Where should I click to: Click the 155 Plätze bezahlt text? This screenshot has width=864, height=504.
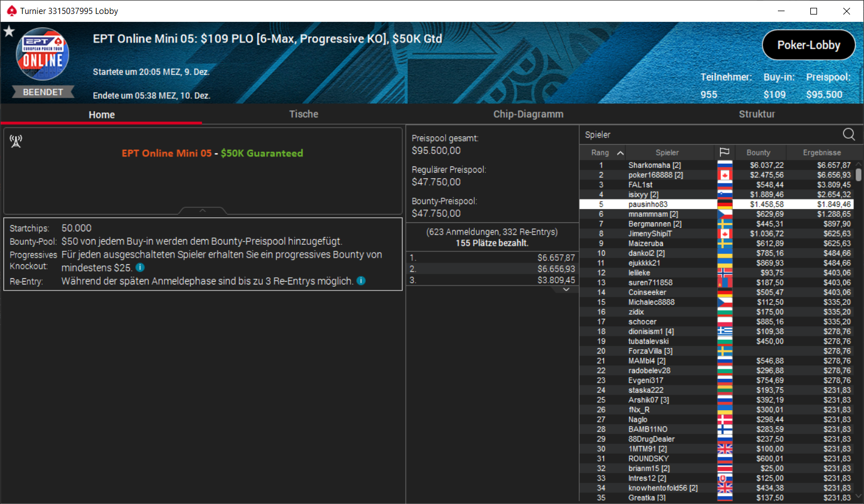492,243
